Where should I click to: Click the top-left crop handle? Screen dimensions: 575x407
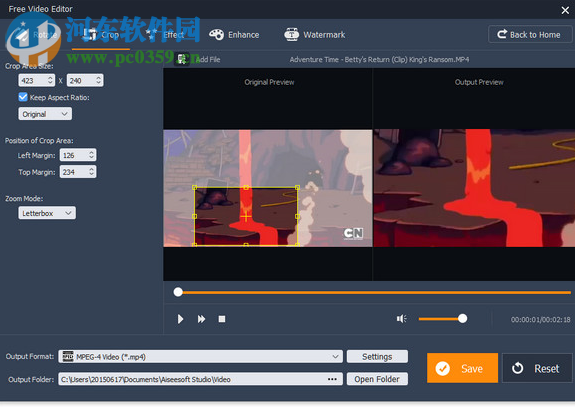tap(194, 187)
